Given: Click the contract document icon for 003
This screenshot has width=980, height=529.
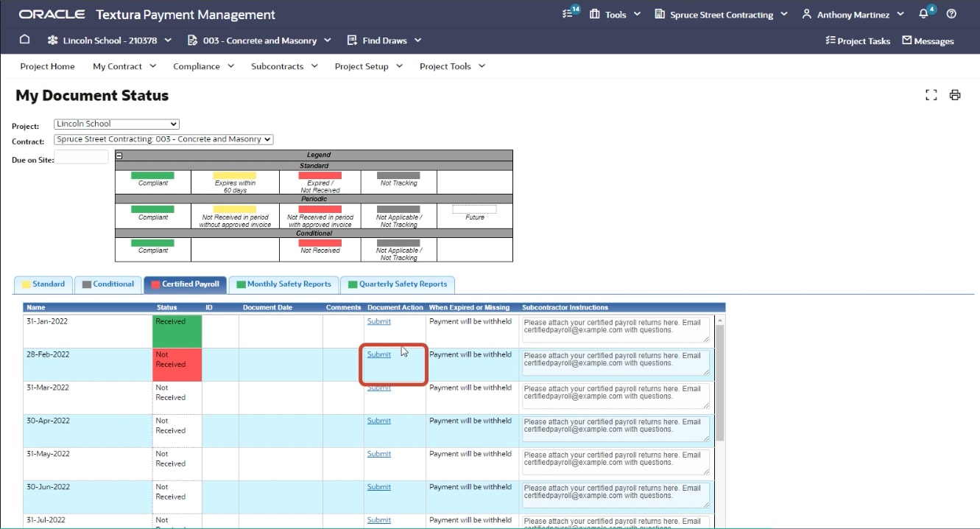Looking at the screenshot, I should tap(193, 41).
